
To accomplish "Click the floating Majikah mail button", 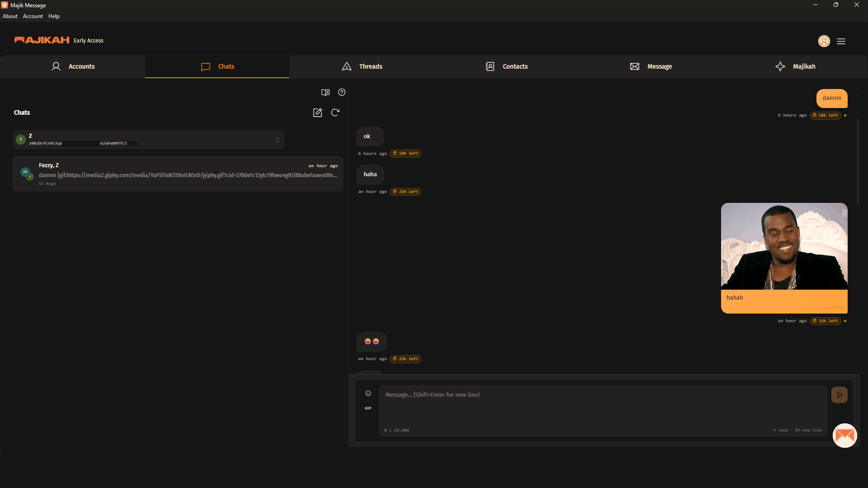I will [844, 436].
